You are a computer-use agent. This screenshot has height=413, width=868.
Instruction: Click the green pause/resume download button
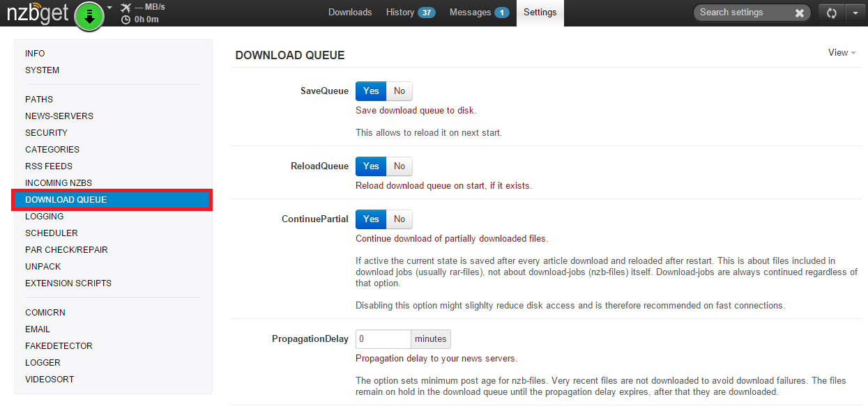pos(89,16)
